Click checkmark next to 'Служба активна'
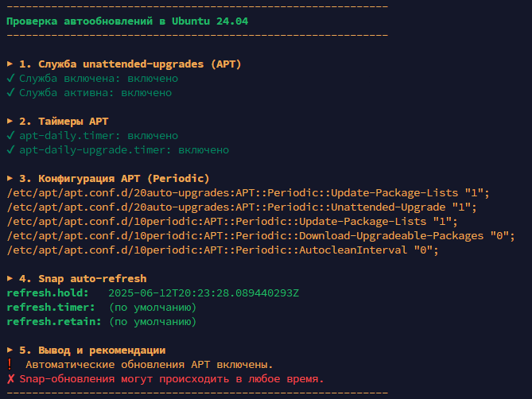Viewport: 532px width, 399px height. point(10,92)
